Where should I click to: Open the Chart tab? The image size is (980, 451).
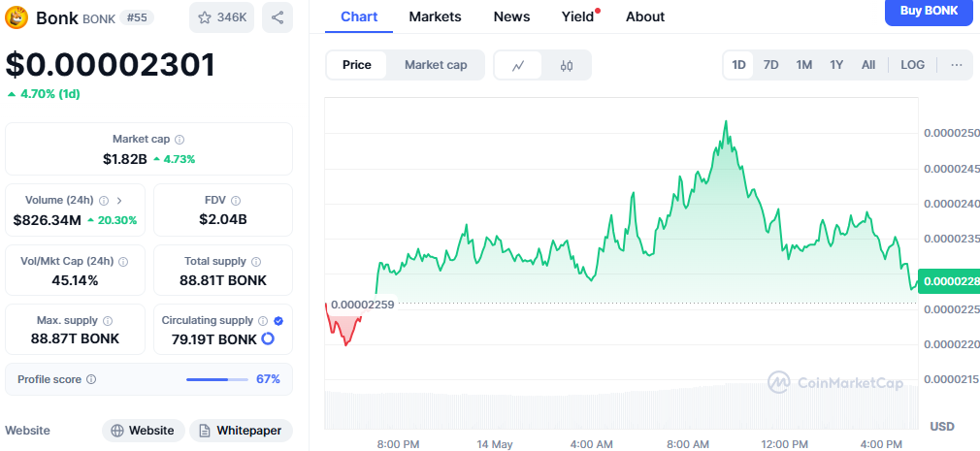(x=359, y=16)
